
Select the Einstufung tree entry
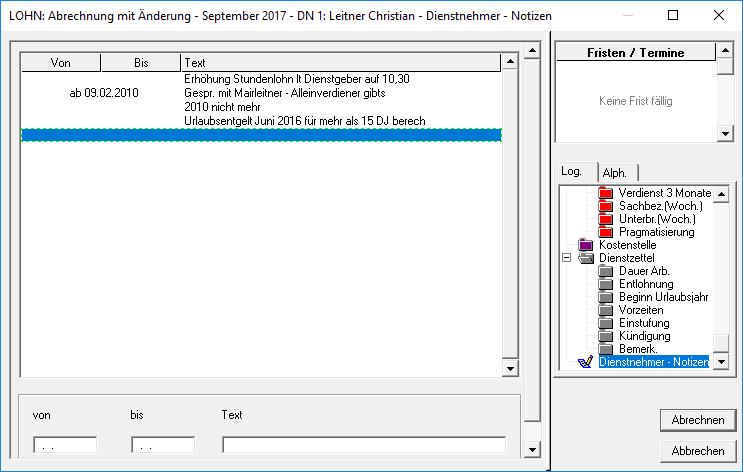[644, 323]
